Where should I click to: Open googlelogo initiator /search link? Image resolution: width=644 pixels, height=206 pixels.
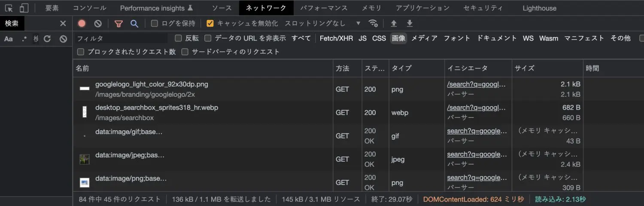click(x=477, y=84)
